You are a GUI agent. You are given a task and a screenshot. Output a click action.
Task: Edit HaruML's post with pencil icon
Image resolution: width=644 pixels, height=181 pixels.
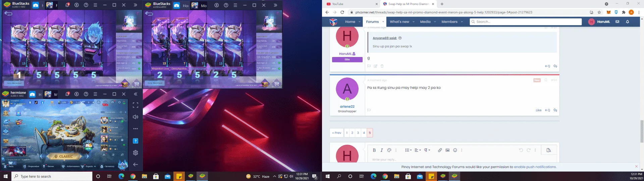tap(375, 66)
